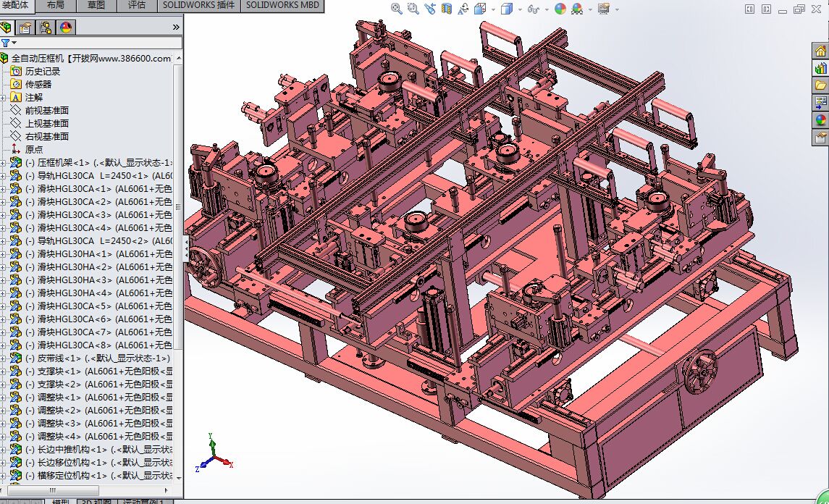829x504 pixels.
Task: Switch to the ConfigurationManager tab icon
Action: (x=46, y=28)
